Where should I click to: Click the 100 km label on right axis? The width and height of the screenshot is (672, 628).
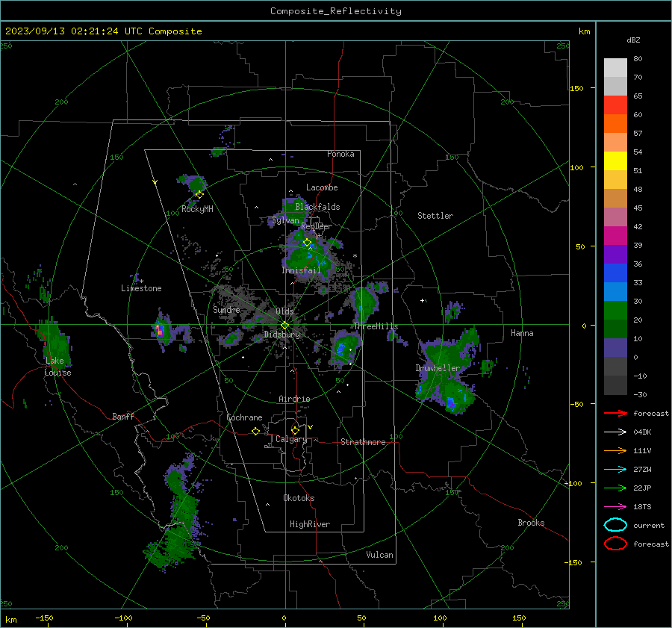[x=576, y=167]
